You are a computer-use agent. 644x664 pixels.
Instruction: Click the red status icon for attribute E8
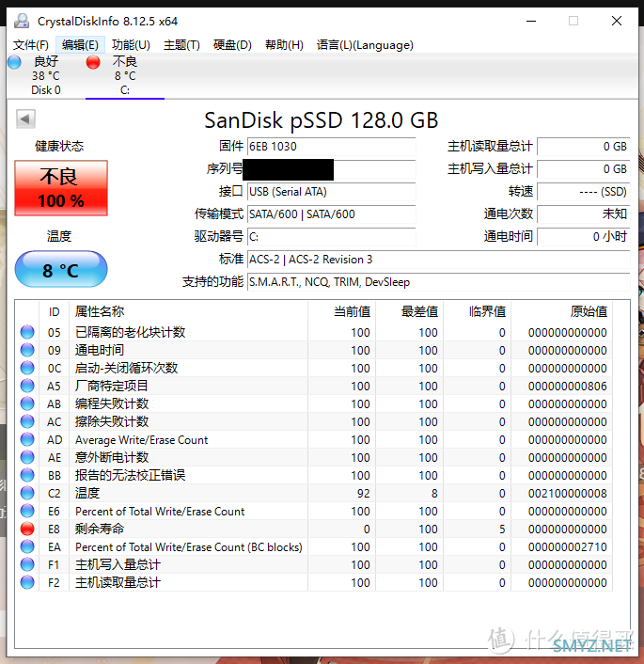pyautogui.click(x=27, y=529)
